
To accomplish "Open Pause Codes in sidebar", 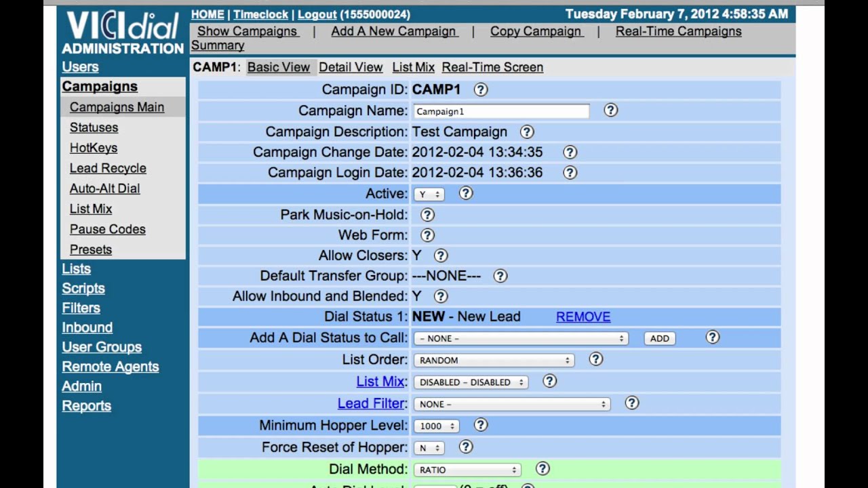I will [107, 229].
